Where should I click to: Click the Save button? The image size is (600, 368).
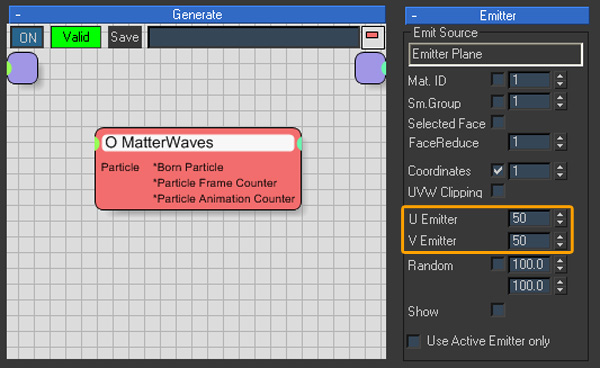(125, 37)
